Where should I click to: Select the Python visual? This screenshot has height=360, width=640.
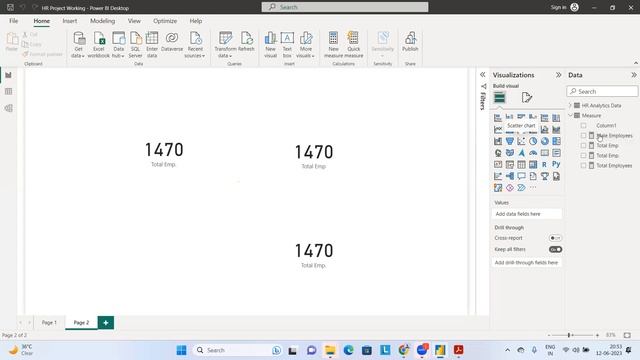(556, 164)
